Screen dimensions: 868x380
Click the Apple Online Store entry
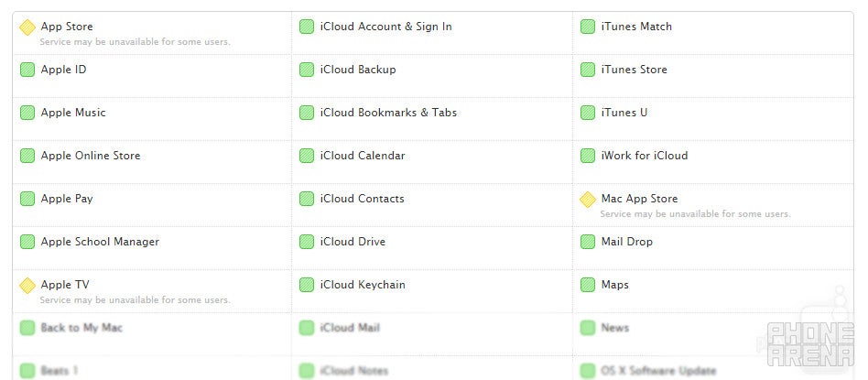click(x=91, y=156)
